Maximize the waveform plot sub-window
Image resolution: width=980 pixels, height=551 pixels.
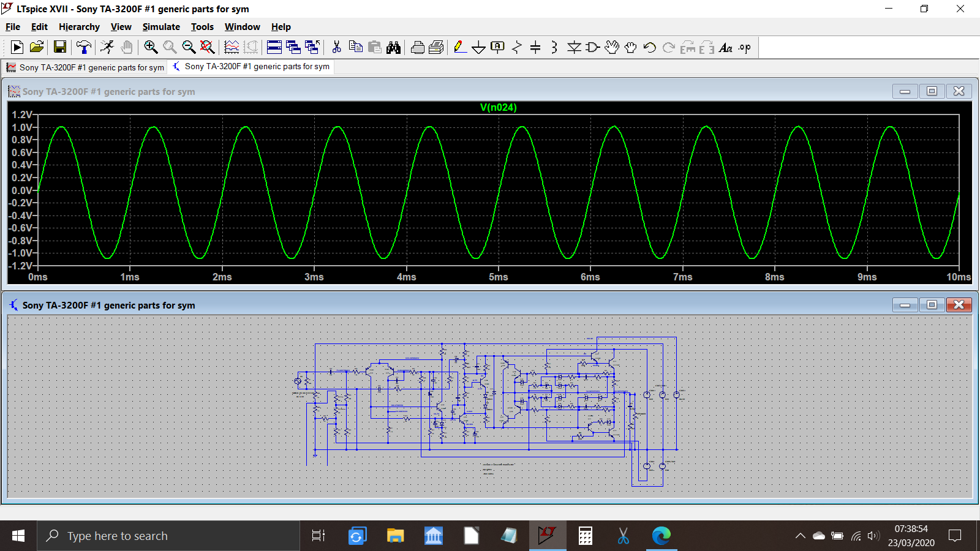point(932,91)
